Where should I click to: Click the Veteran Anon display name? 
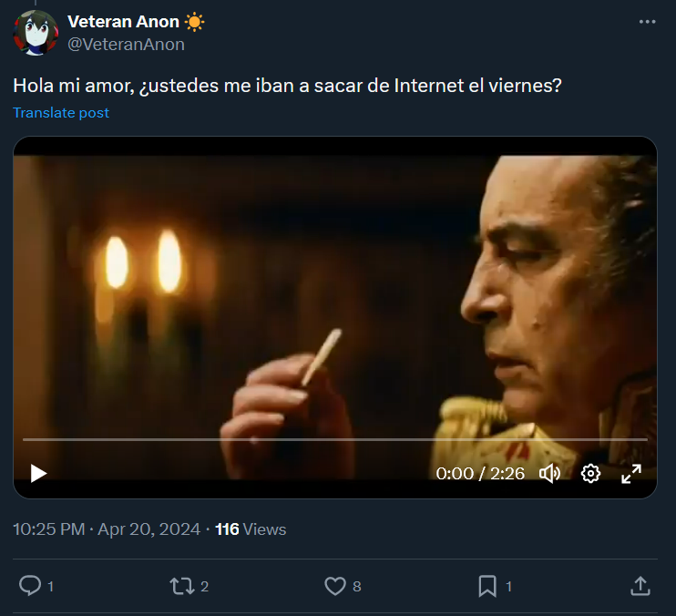click(123, 22)
